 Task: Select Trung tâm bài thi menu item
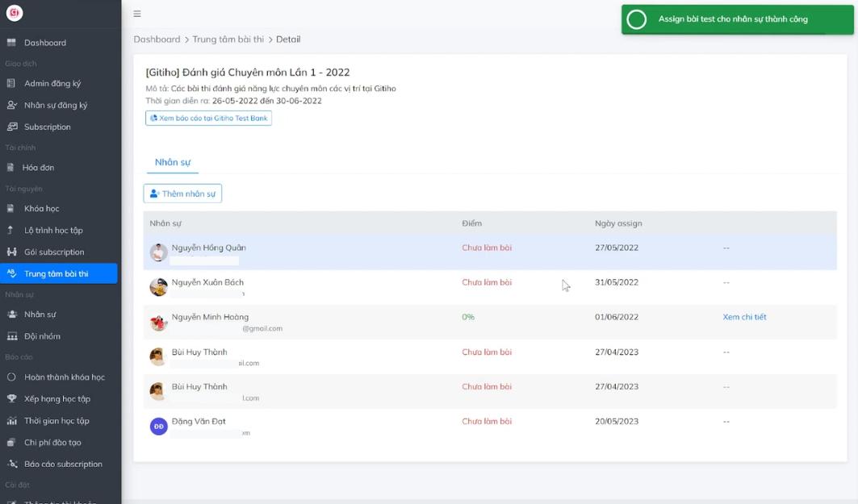(x=56, y=274)
